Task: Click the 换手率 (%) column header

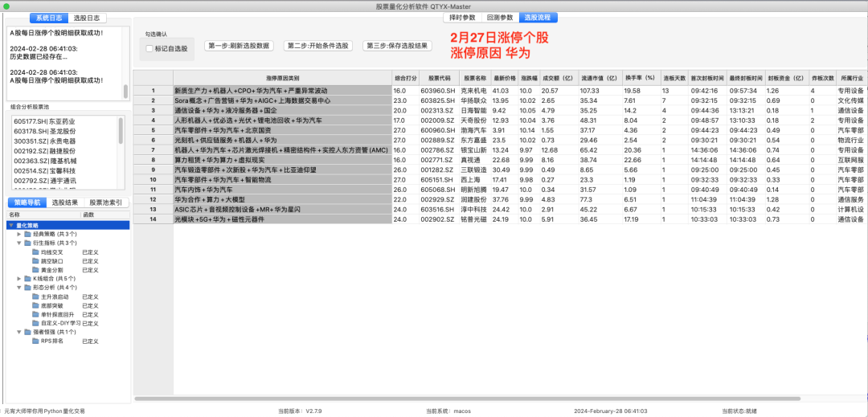Action: point(640,78)
